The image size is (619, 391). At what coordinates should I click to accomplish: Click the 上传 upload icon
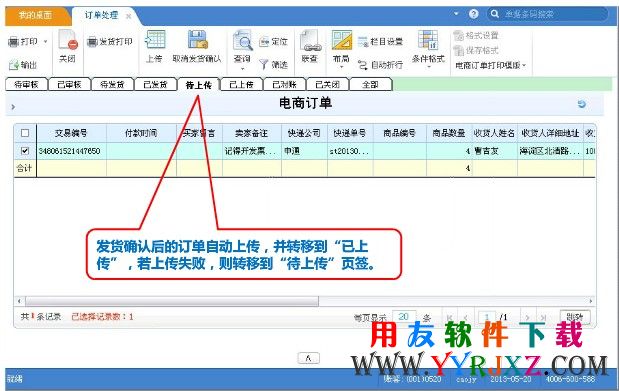coord(155,39)
